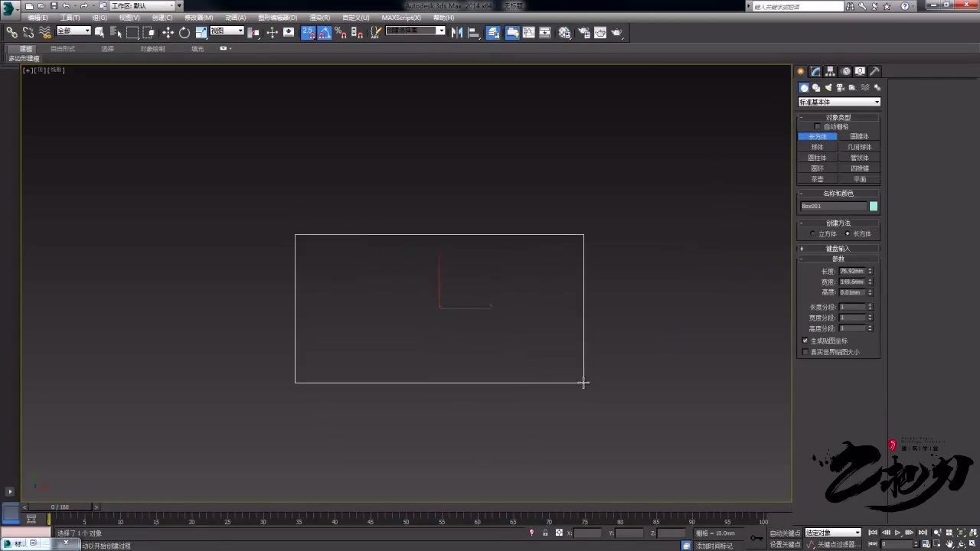Viewport: 980px width, 551px height.
Task: Click the 茶壶 object type button
Action: point(818,179)
